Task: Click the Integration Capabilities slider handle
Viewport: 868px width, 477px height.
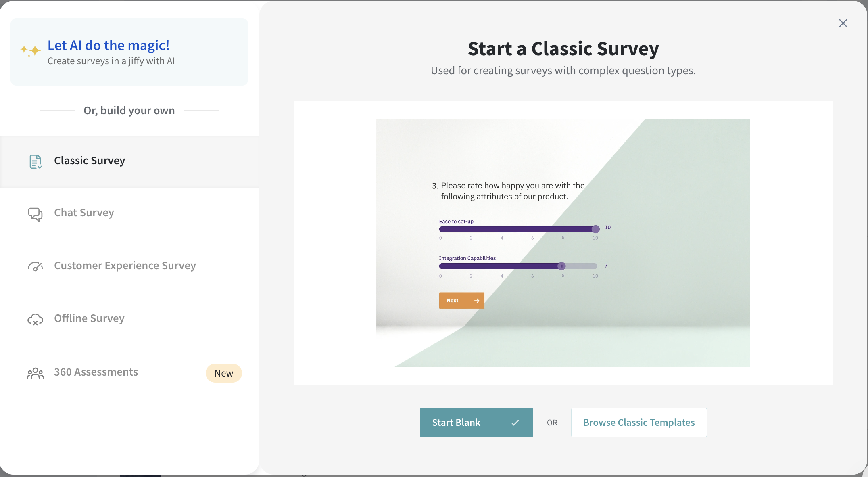Action: pyautogui.click(x=562, y=266)
